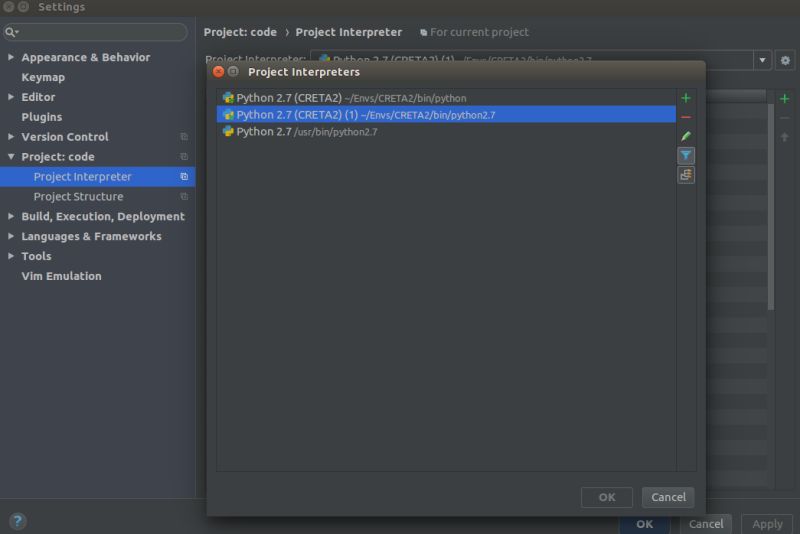
Task: Click Apply button in Settings window
Action: pos(767,524)
